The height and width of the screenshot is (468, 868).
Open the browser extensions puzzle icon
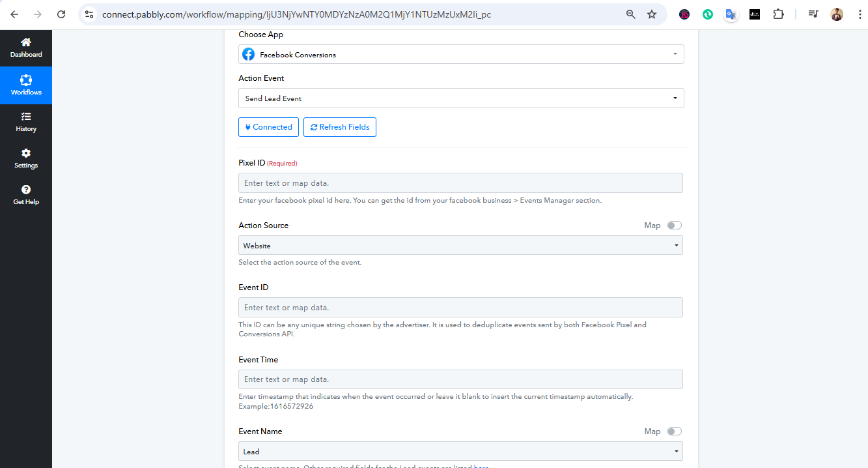point(778,14)
